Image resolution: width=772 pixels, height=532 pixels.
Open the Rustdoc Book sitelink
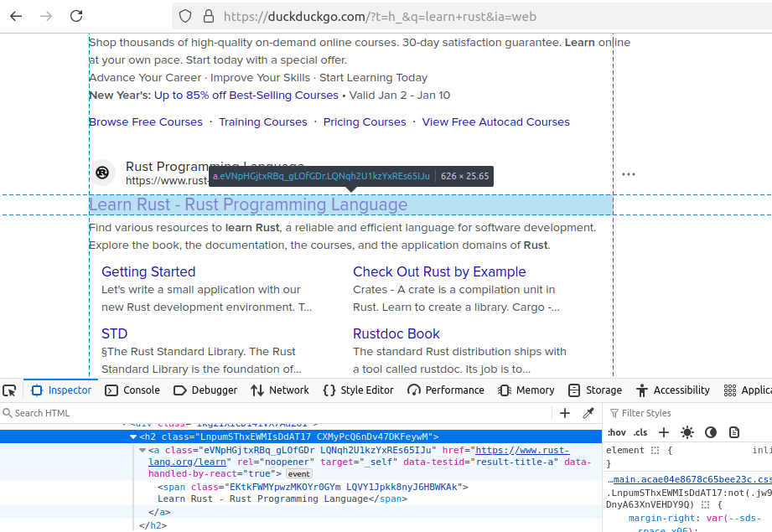tap(396, 333)
